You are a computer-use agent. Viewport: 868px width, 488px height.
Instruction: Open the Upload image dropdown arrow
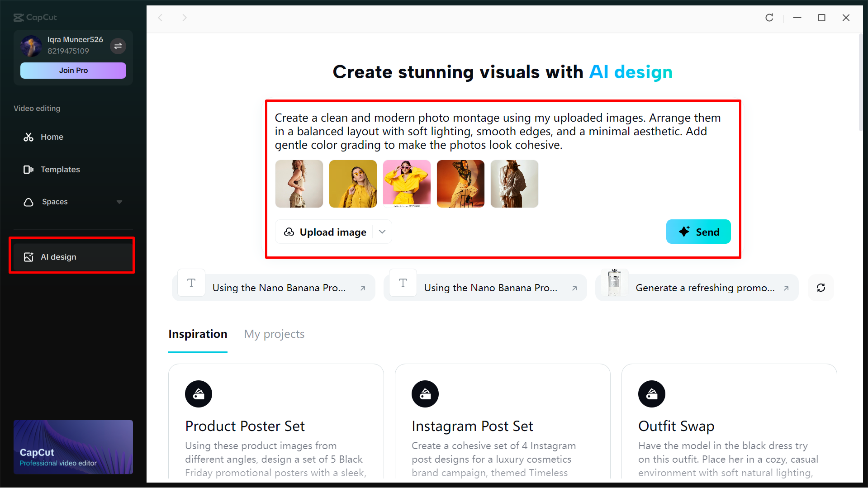pos(382,232)
